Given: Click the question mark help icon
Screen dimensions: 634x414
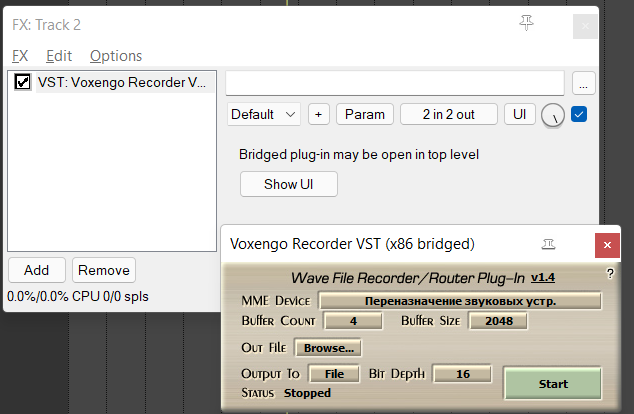Looking at the screenshot, I should [x=610, y=273].
